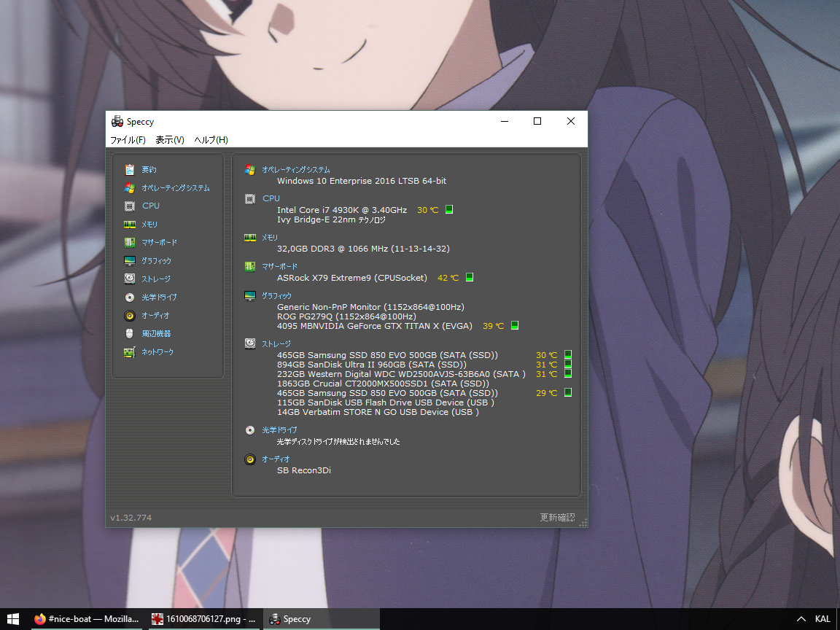Image resolution: width=840 pixels, height=630 pixels.
Task: Click temperature indicator for Western Digital drive
Action: [569, 373]
